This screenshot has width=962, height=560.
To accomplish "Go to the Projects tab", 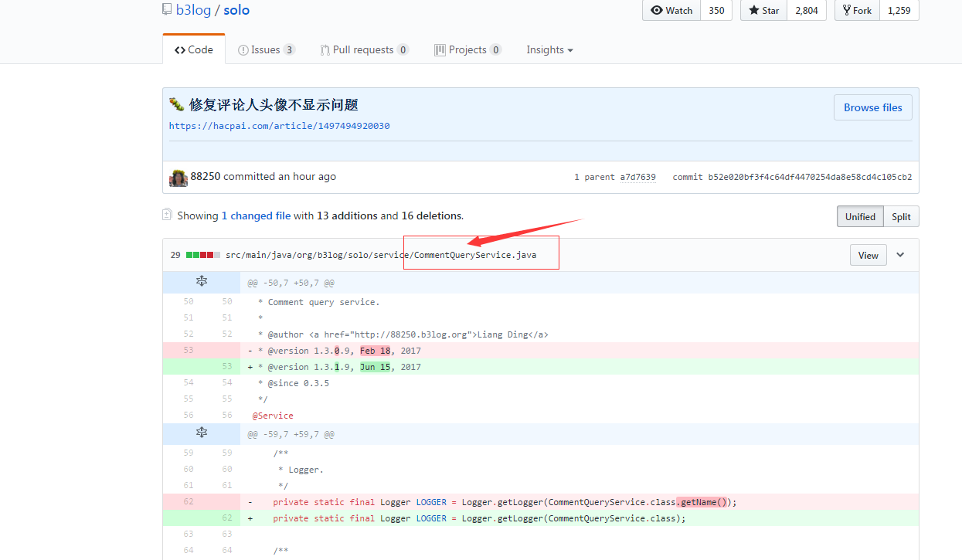I will tap(467, 49).
